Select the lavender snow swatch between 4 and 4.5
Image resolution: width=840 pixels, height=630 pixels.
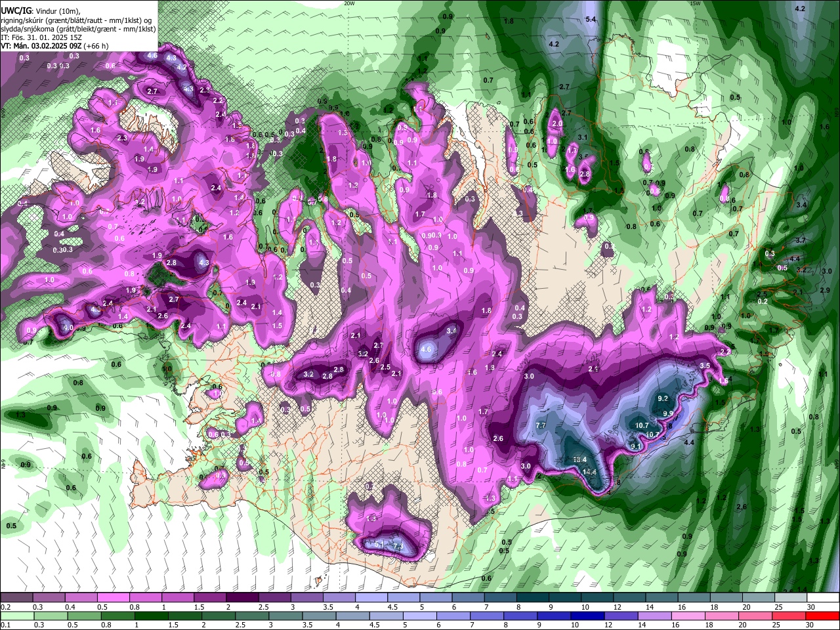[371, 598]
